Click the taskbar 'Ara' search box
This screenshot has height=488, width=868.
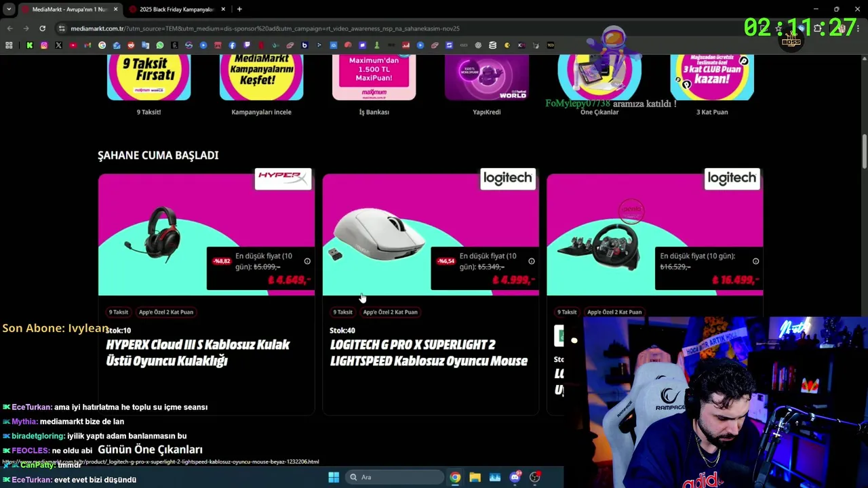[x=393, y=477]
